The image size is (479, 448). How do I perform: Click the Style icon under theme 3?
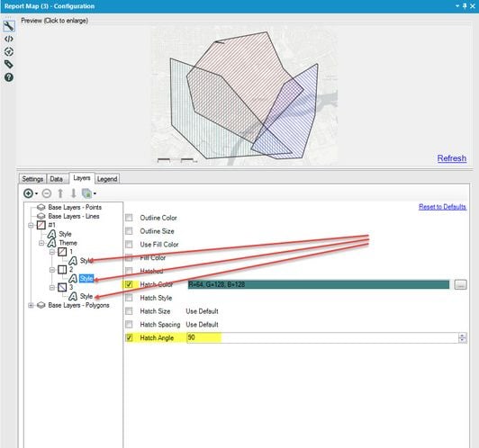(x=73, y=296)
